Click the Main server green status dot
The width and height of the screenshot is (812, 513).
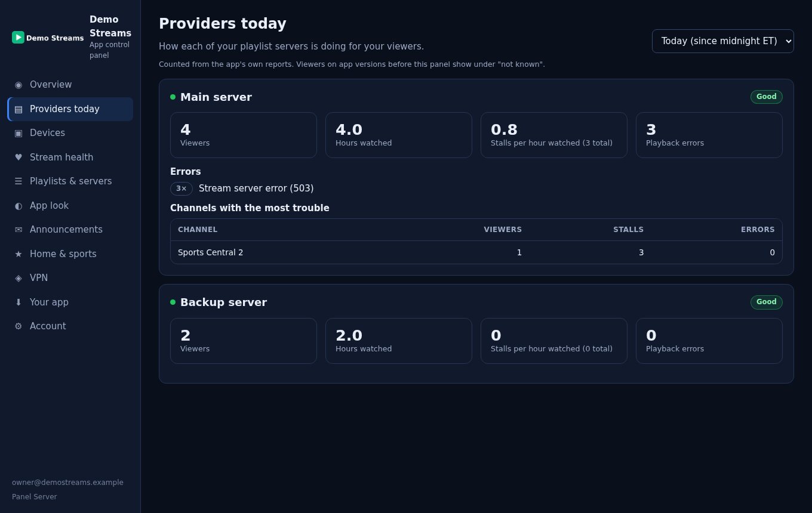(173, 97)
